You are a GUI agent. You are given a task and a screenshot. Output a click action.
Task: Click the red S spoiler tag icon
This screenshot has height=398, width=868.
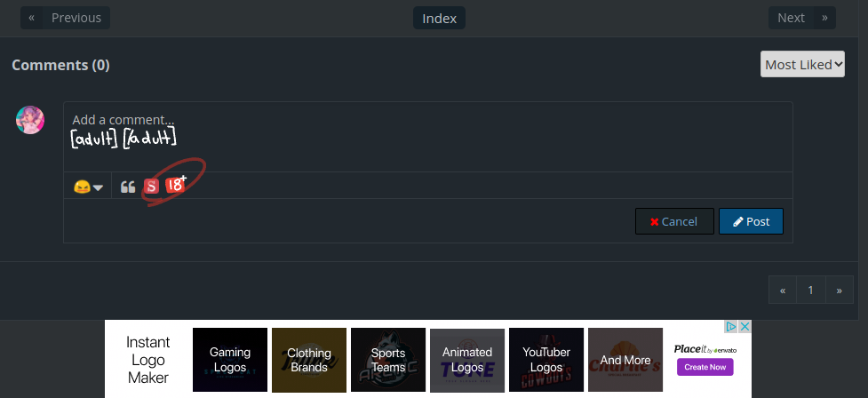[152, 187]
